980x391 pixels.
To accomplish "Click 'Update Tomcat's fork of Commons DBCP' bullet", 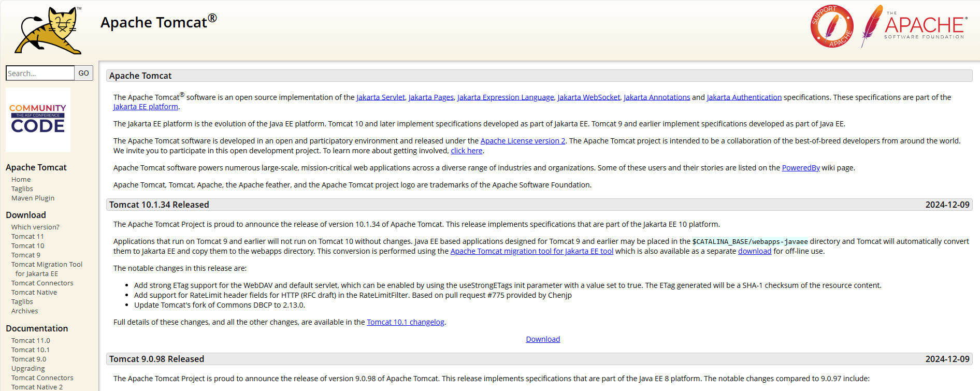I will coord(220,305).
